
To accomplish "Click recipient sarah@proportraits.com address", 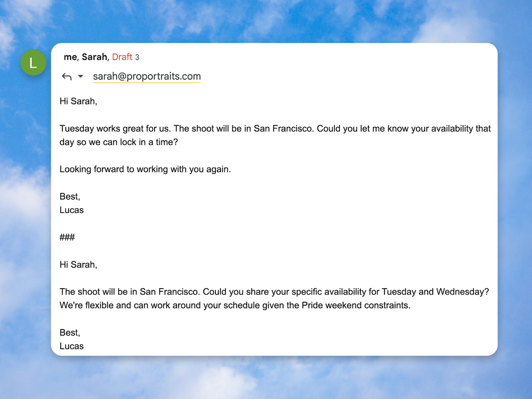I will click(x=147, y=76).
